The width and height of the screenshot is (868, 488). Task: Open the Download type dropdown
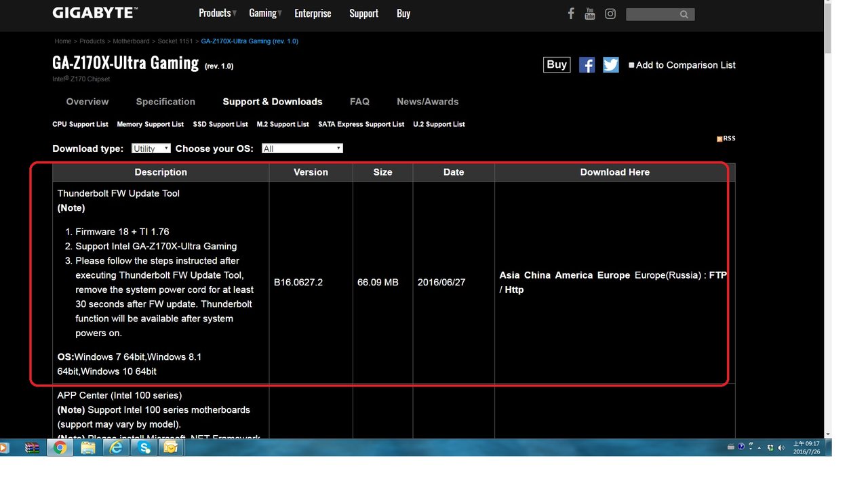point(151,148)
